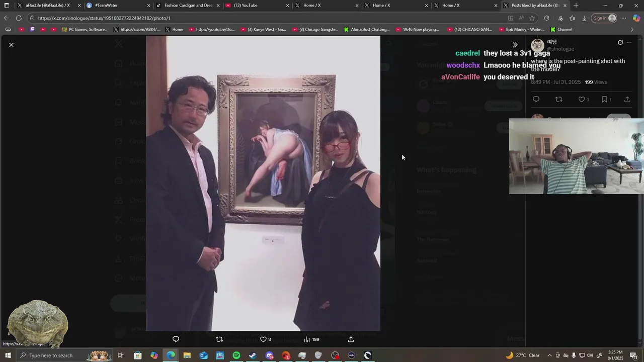The image size is (644, 362).
Task: Open the (3) Chicago Gangste... bookmark
Action: pyautogui.click(x=315, y=30)
